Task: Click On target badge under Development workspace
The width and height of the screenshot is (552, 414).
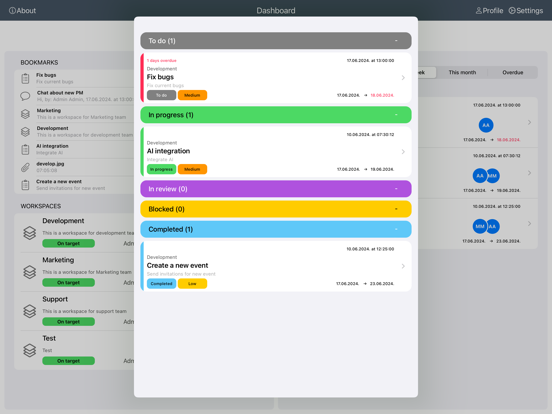Action: (68, 243)
